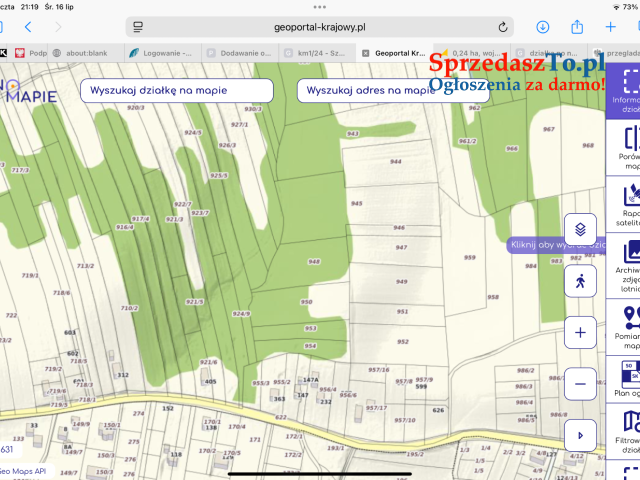The image size is (640, 480).
Task: Open the general plan tool
Action: (628, 380)
